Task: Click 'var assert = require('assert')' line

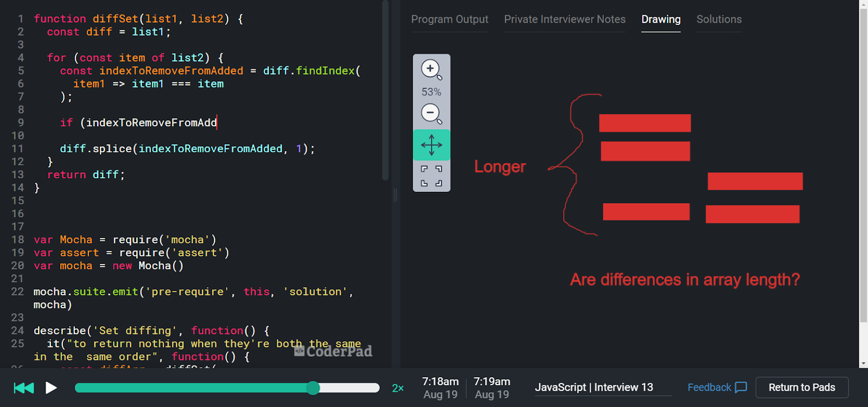Action: coord(131,253)
